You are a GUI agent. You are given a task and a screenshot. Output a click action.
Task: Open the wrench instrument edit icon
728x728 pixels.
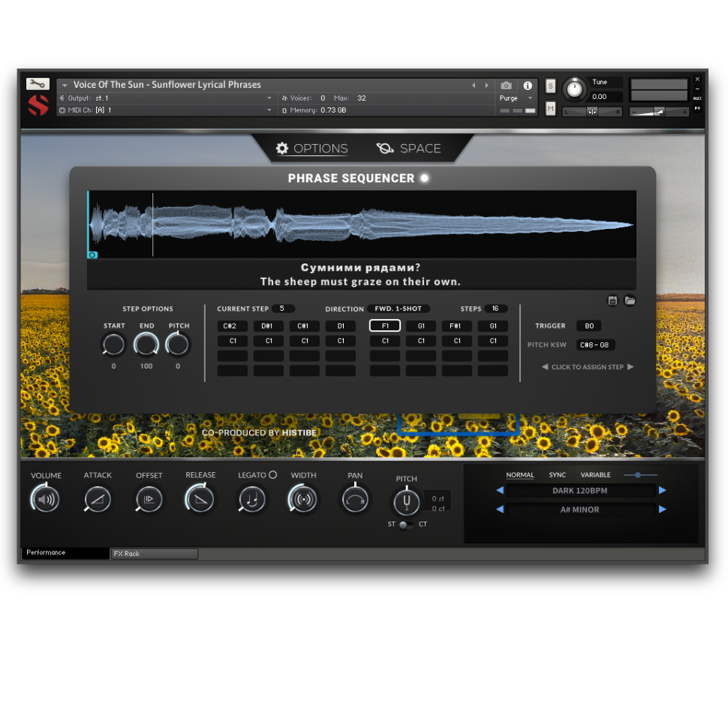click(38, 84)
